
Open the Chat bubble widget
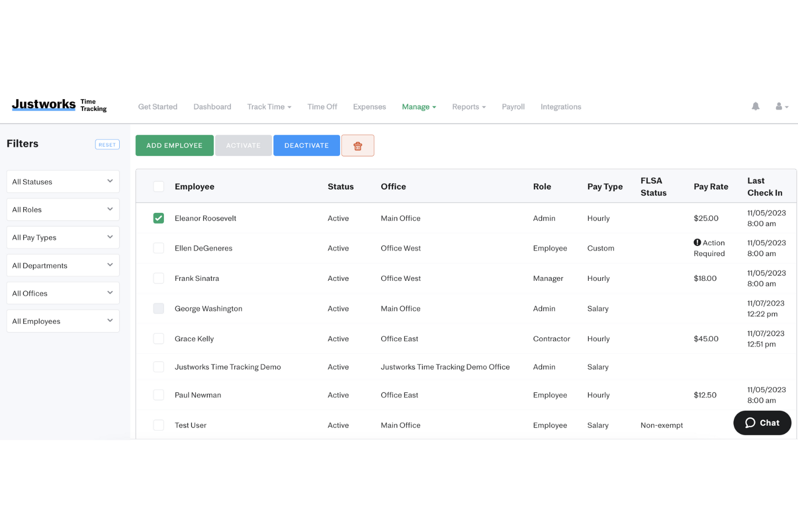click(762, 423)
